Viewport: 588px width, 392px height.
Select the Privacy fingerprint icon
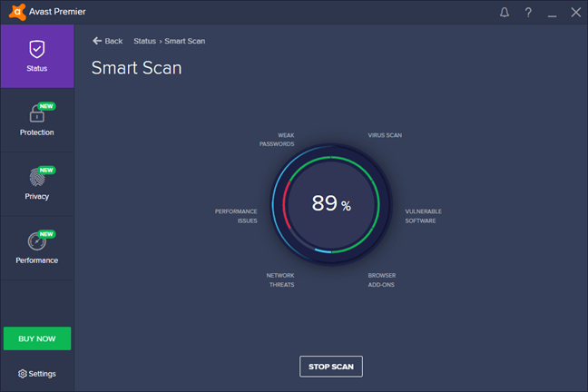tap(36, 178)
